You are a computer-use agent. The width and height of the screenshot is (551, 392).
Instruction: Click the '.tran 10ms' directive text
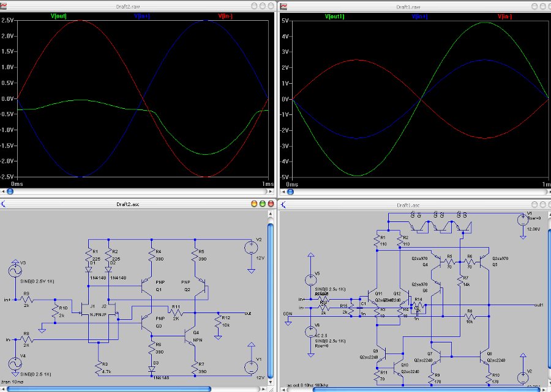point(12,382)
